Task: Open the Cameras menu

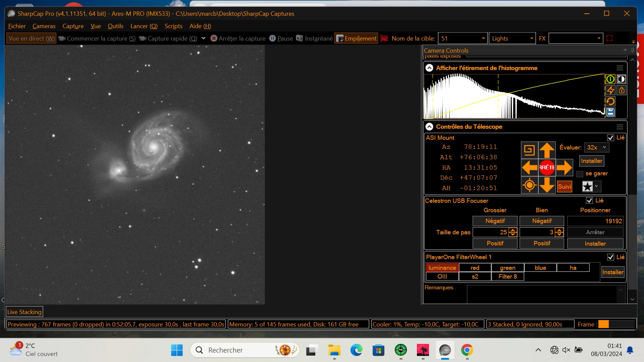Action: [44, 26]
